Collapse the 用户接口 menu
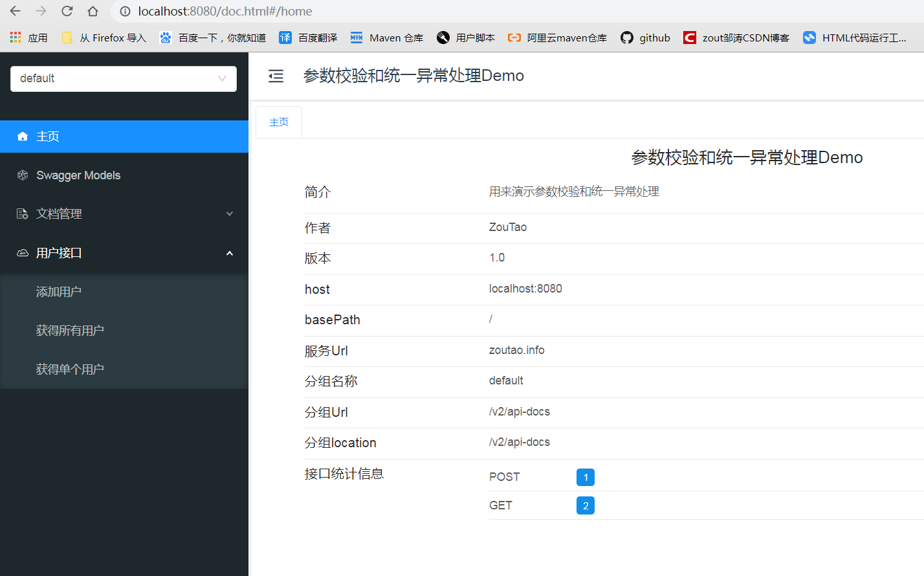Viewport: 924px width, 576px height. point(124,253)
